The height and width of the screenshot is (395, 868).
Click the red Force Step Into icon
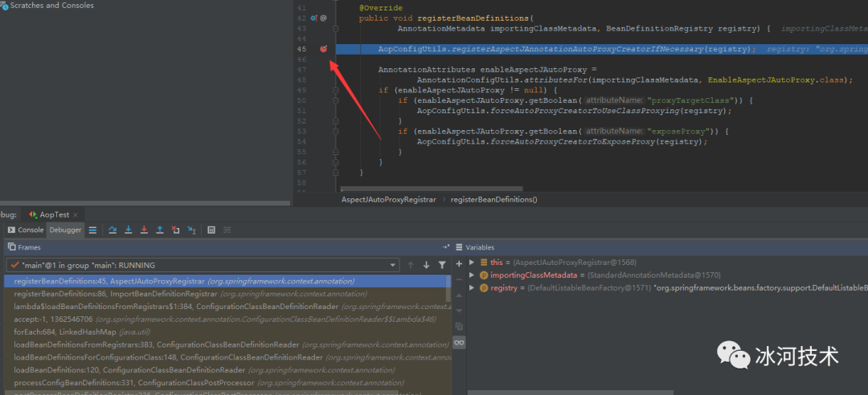click(144, 230)
